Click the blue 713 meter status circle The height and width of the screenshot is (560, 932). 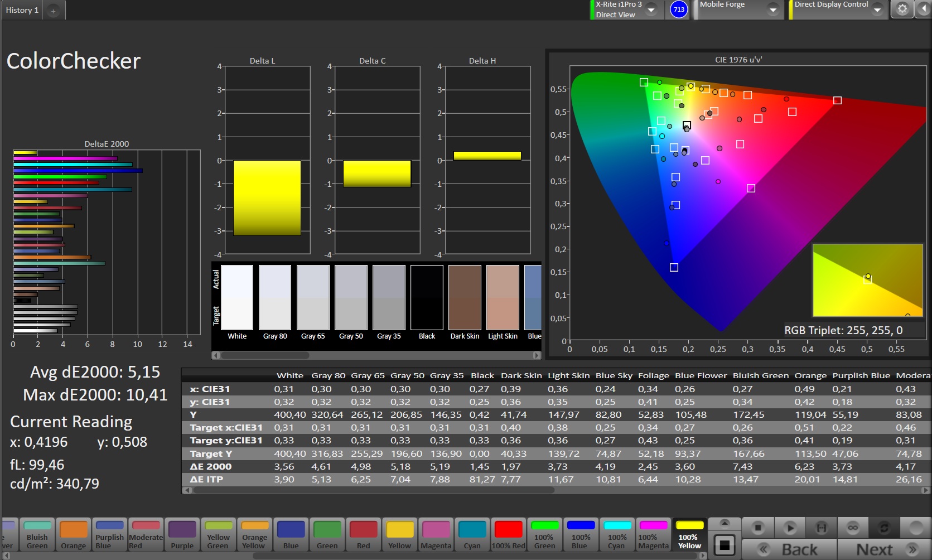coord(679,9)
